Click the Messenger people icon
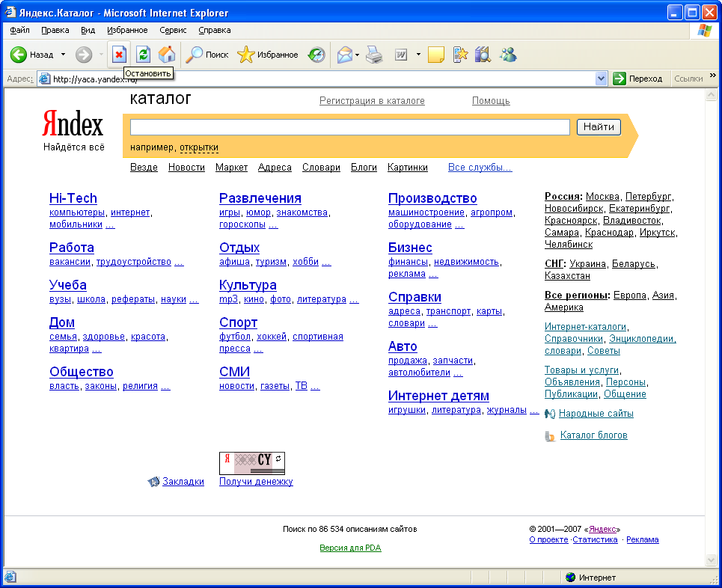Image resolution: width=722 pixels, height=588 pixels. pos(508,55)
